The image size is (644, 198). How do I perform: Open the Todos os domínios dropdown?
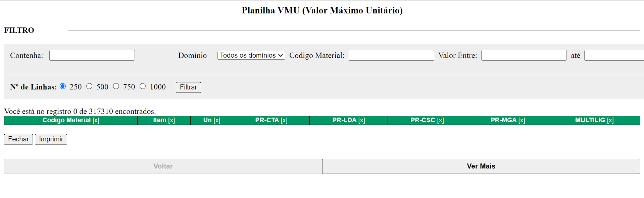[x=251, y=55]
